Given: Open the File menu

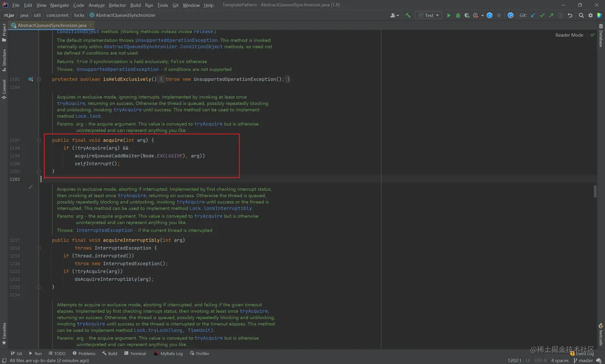Looking at the screenshot, I should 16,5.
